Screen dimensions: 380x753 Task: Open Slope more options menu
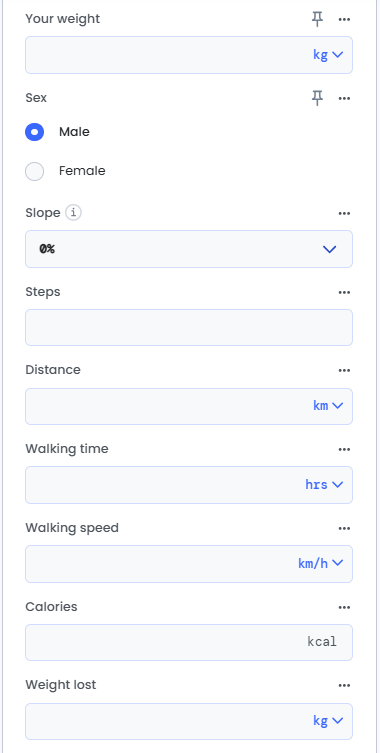(344, 213)
